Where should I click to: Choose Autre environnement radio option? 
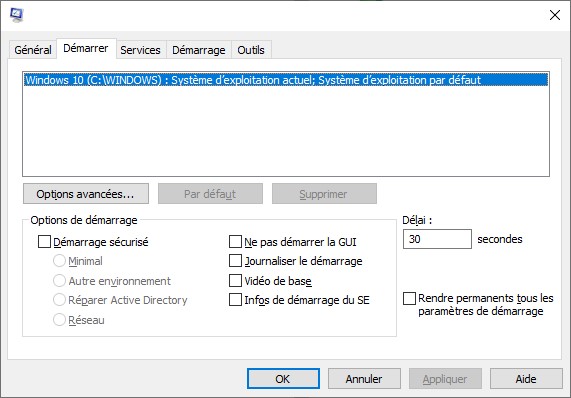59,281
